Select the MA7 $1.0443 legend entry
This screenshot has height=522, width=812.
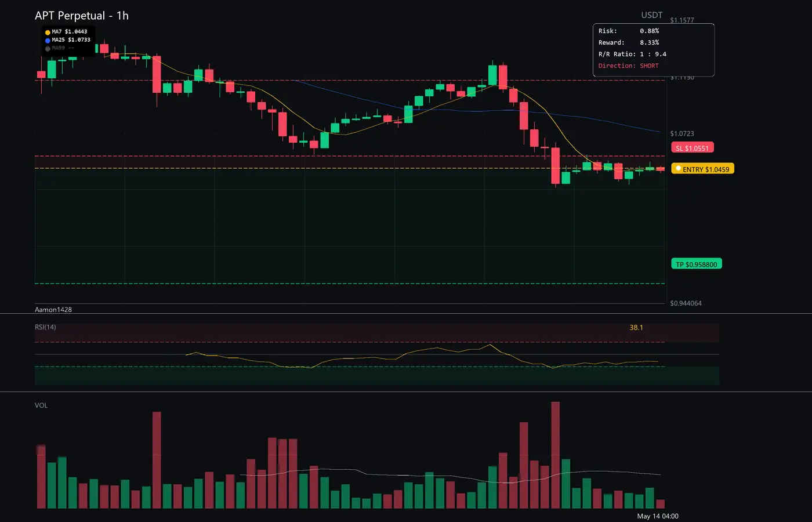point(66,32)
